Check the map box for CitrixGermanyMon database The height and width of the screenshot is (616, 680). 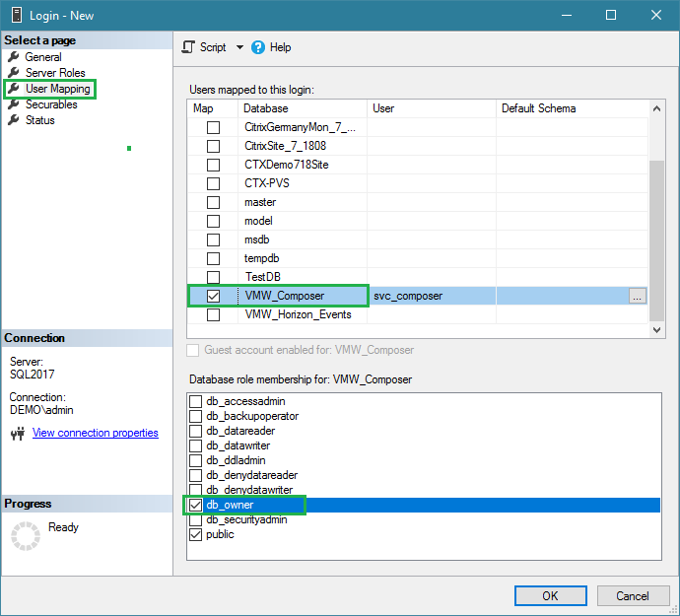coord(213,127)
